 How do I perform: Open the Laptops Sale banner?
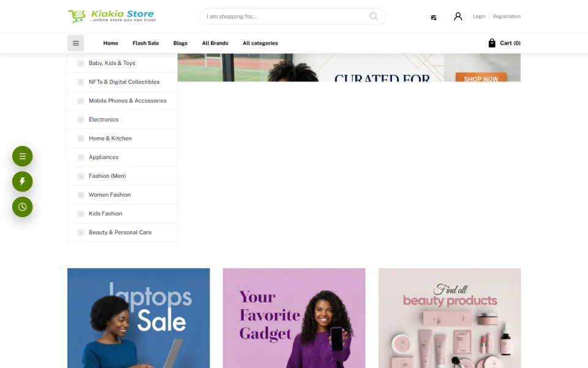pyautogui.click(x=139, y=318)
